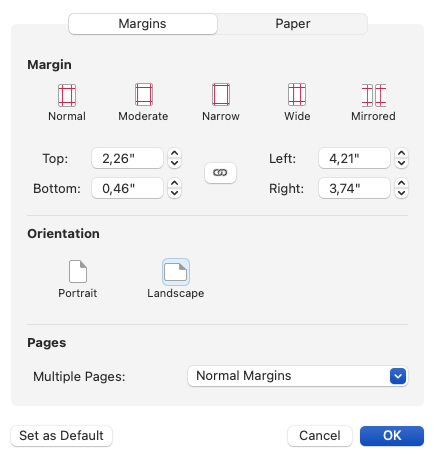The height and width of the screenshot is (459, 438).
Task: Click Cancel to dismiss dialog
Action: pos(320,436)
